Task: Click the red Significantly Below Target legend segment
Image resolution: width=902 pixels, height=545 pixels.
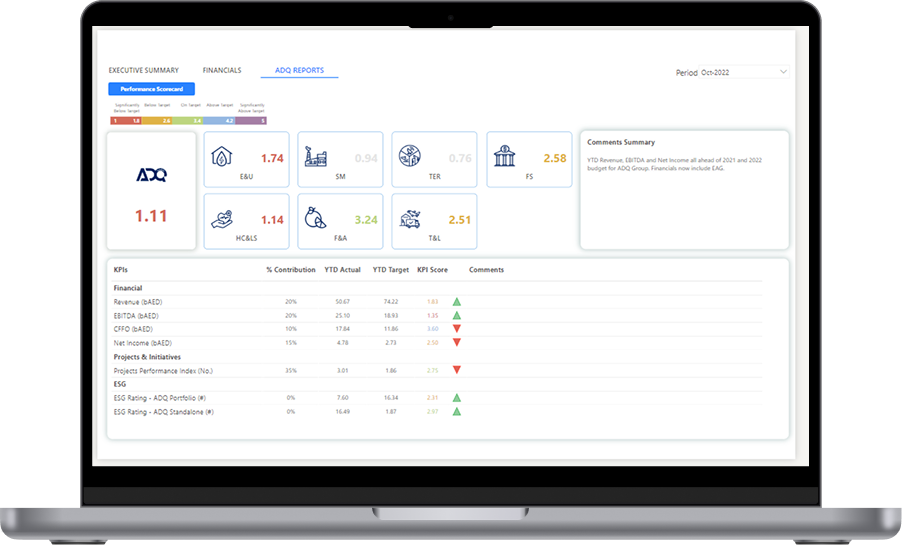Action: tap(126, 121)
